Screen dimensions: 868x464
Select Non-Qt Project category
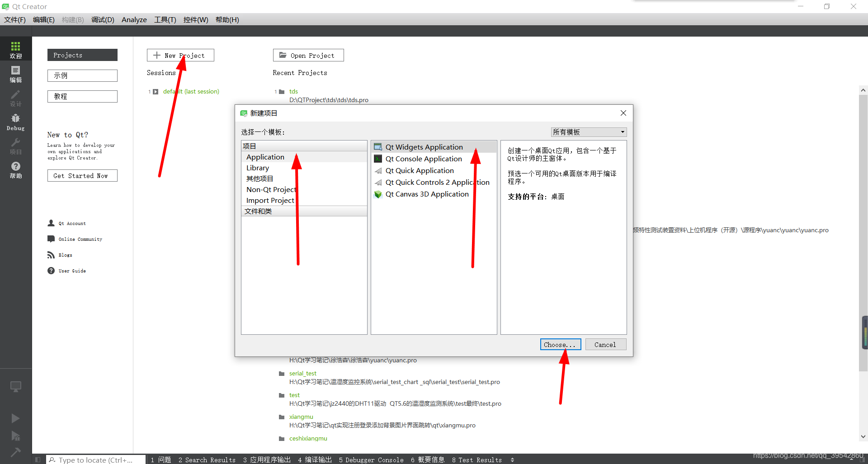[x=304, y=189]
